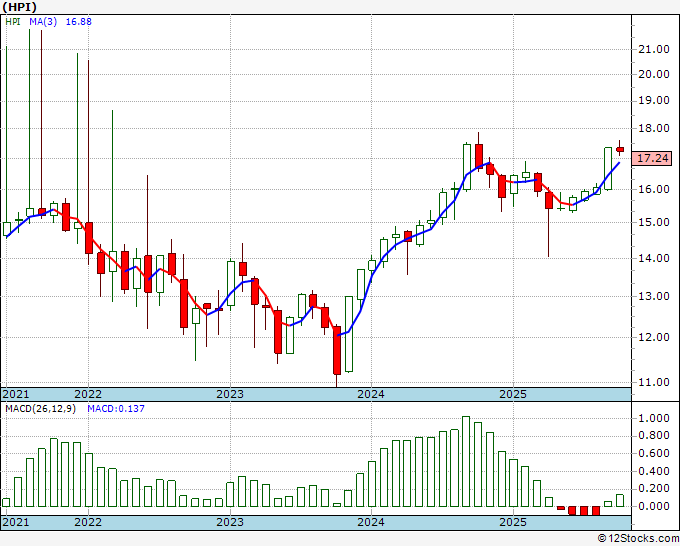Screen dimensions: 680x546
Task: Click the 19.00 price axis label
Action: (x=654, y=100)
